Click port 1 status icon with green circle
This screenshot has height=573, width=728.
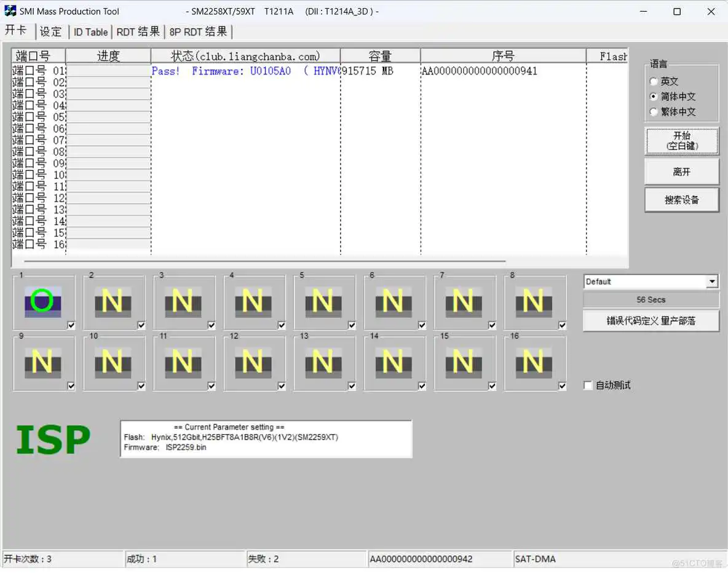click(x=42, y=302)
